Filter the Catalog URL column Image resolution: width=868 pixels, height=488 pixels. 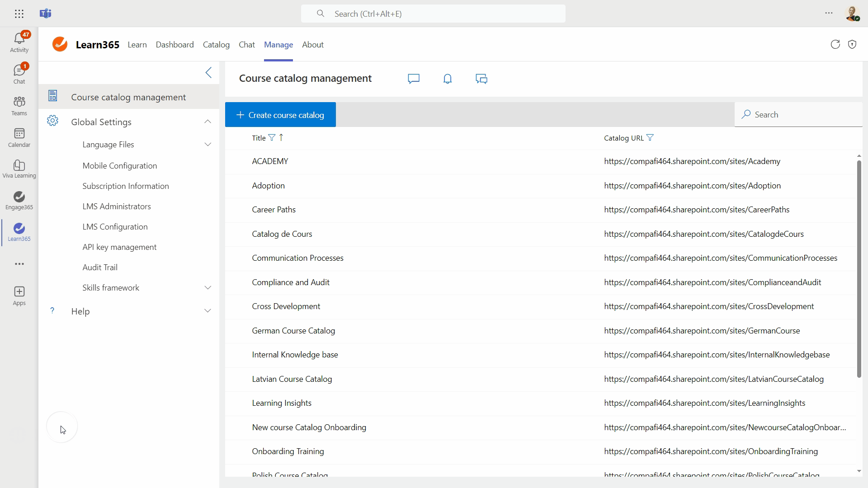[x=650, y=137]
